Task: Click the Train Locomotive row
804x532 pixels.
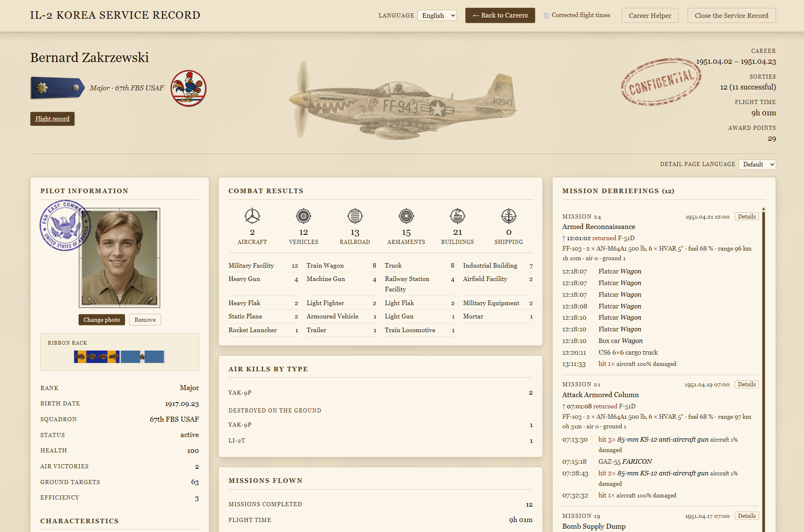Action: tap(420, 330)
